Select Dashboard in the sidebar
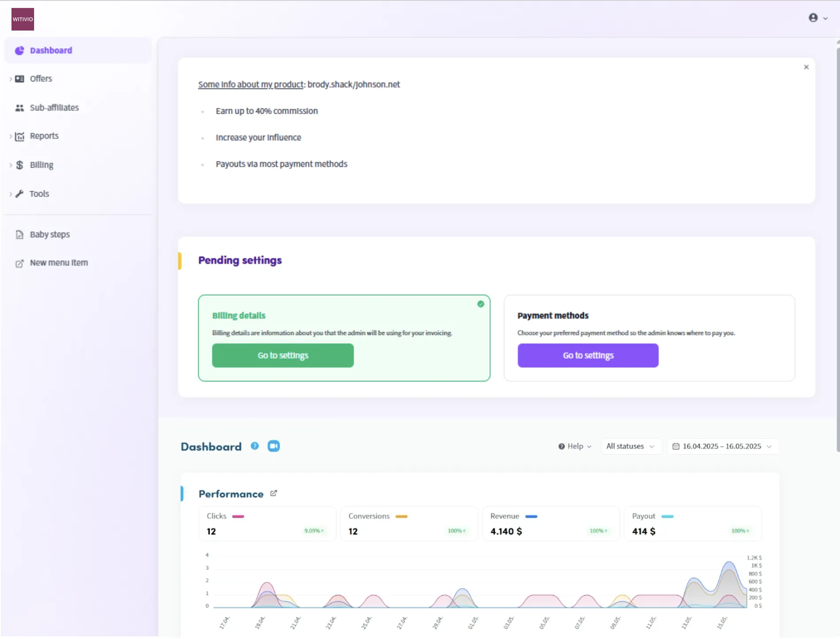This screenshot has width=840, height=639. [78, 50]
